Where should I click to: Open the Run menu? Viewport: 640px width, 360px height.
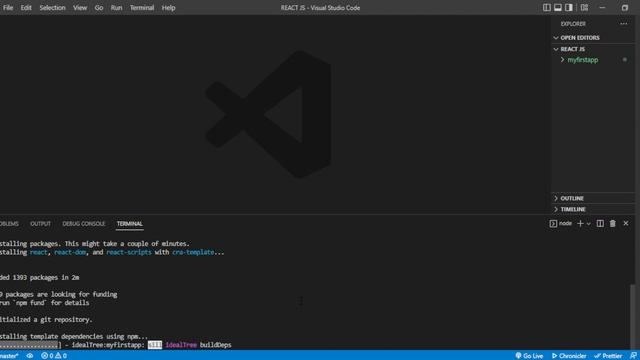[x=116, y=8]
